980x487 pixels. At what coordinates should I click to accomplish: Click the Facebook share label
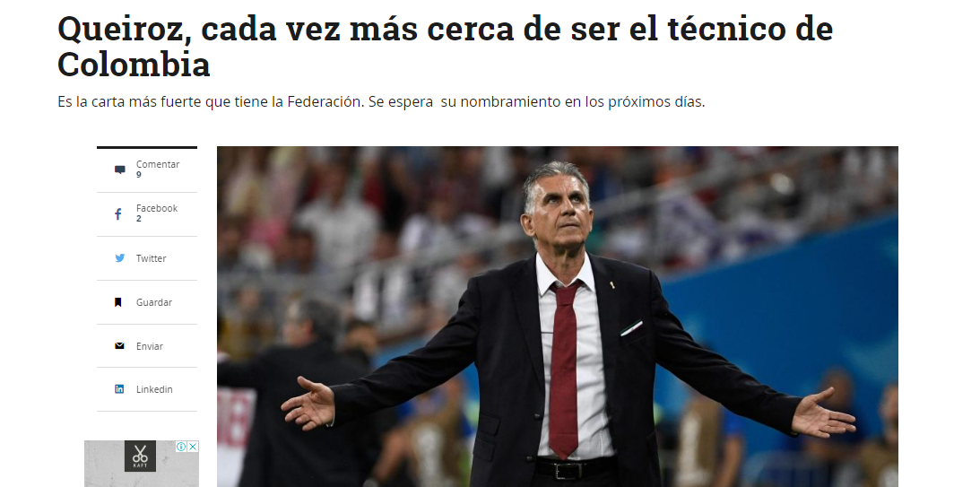(x=157, y=208)
